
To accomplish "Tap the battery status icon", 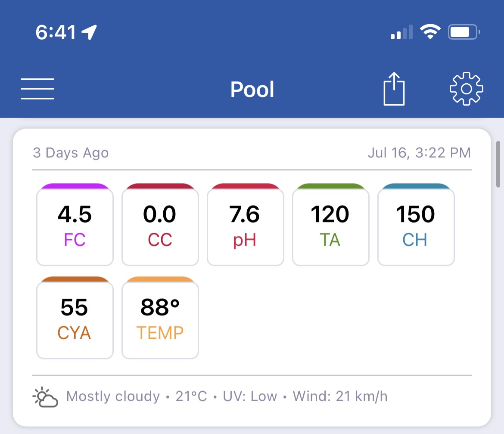I will [x=464, y=32].
